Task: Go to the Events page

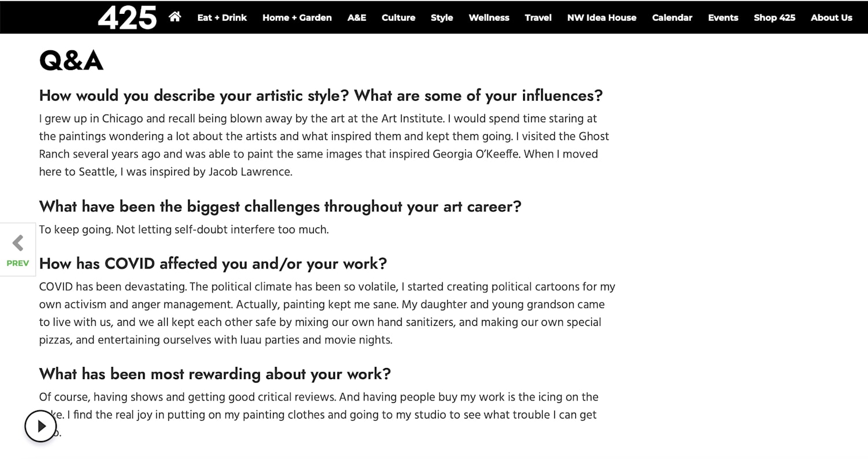Action: (x=723, y=17)
